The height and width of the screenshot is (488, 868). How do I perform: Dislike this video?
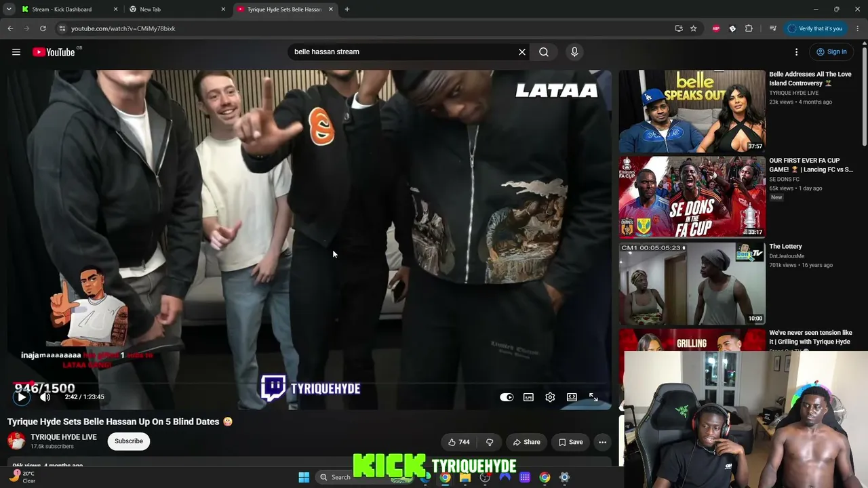point(489,442)
